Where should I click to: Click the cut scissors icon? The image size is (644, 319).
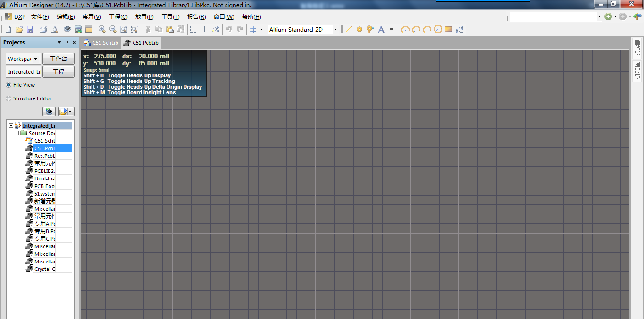pos(148,29)
